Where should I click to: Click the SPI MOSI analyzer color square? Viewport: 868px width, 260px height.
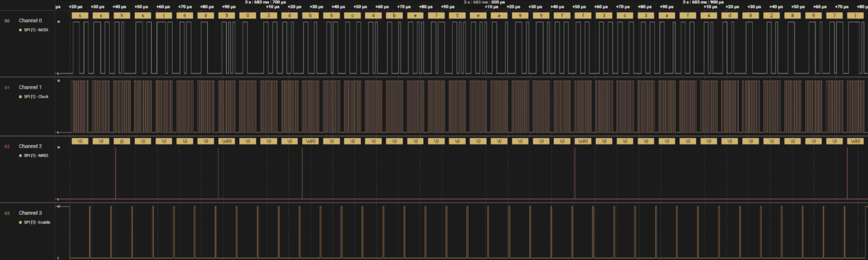coord(20,30)
